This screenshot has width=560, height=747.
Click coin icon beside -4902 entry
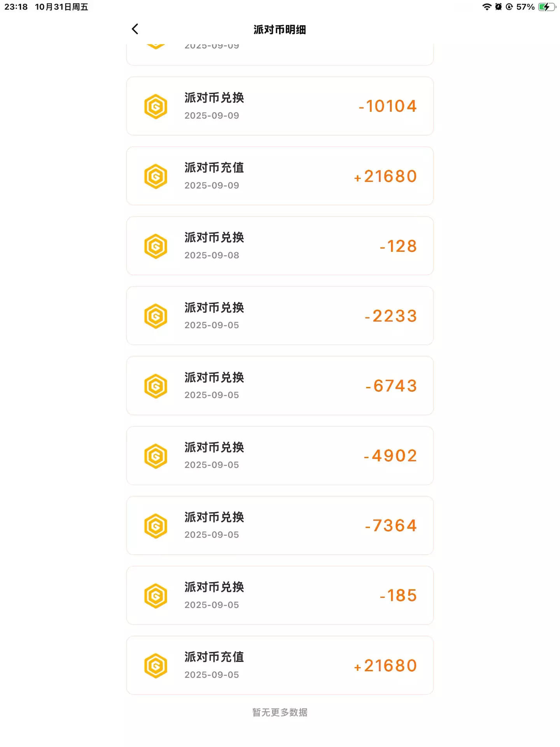coord(156,456)
